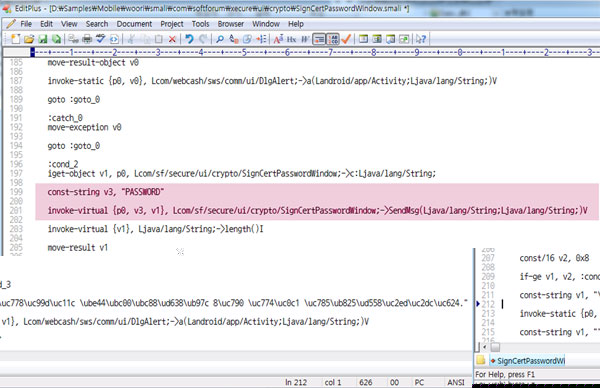600x388 pixels.
Task: Click the Paste clipboard icon
Action: (159, 39)
